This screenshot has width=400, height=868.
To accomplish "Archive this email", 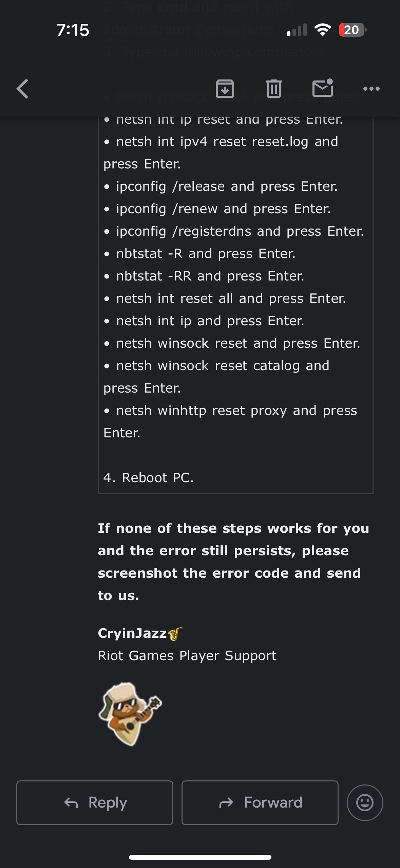I will [225, 89].
